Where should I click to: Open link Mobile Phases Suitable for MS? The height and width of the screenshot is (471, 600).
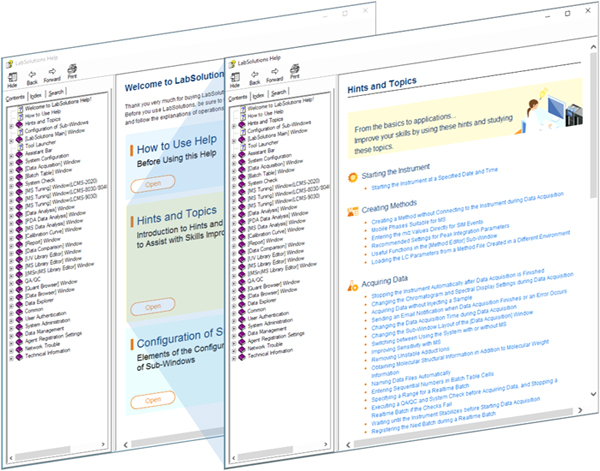[x=408, y=225]
